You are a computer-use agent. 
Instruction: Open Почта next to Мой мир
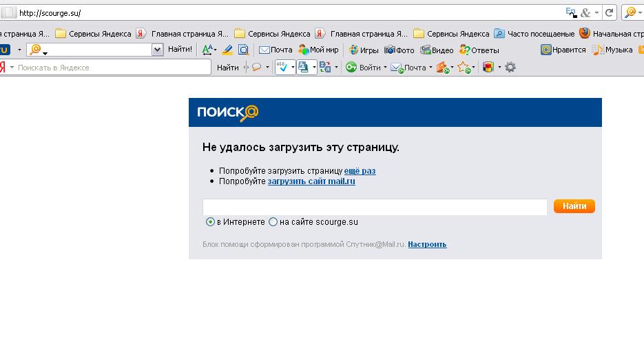276,50
